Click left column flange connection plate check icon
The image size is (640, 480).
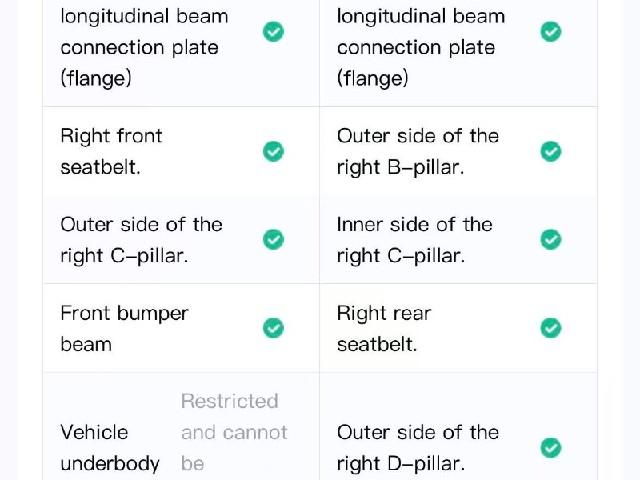(x=273, y=31)
